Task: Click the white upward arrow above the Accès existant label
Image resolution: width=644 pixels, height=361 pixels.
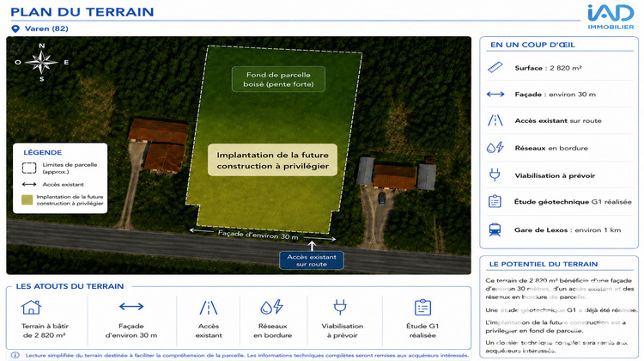Action: click(x=313, y=246)
